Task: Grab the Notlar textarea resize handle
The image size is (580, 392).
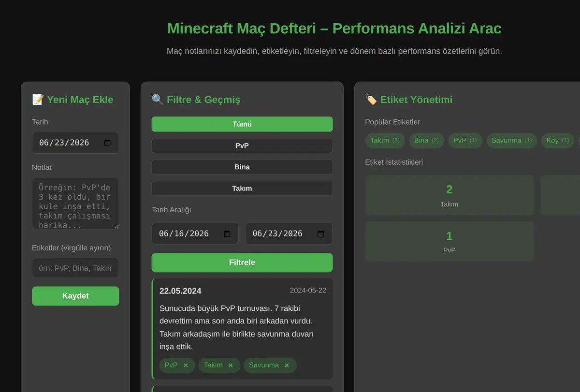Action: [x=116, y=227]
